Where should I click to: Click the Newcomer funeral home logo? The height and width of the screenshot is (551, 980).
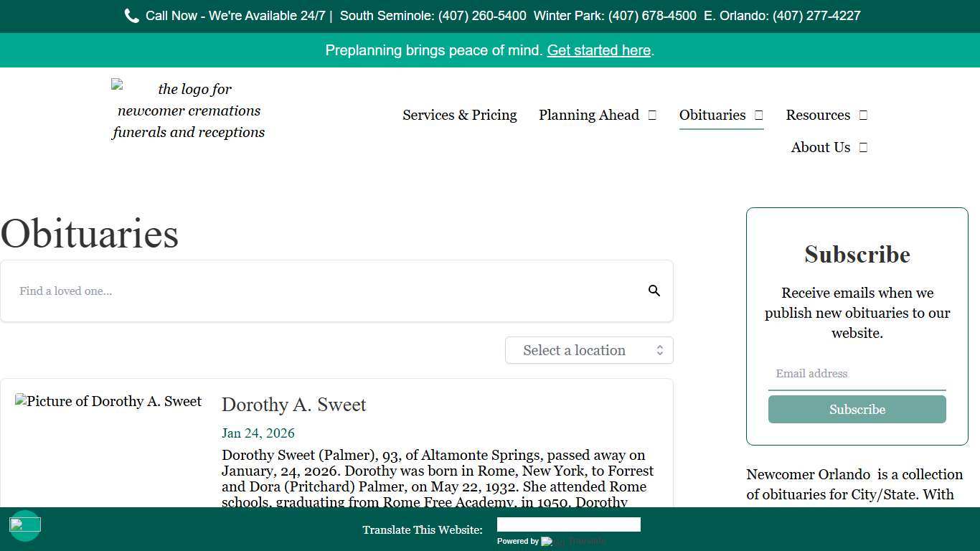(189, 110)
